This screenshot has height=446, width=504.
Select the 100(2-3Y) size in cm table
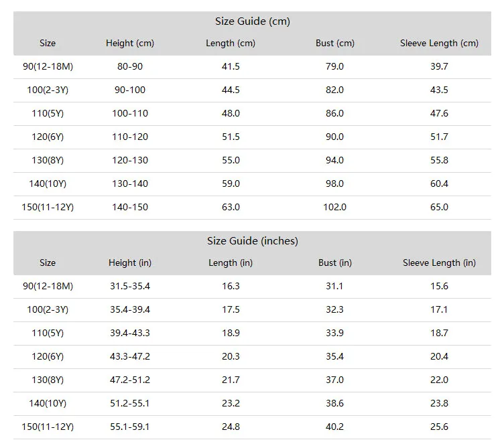(48, 90)
